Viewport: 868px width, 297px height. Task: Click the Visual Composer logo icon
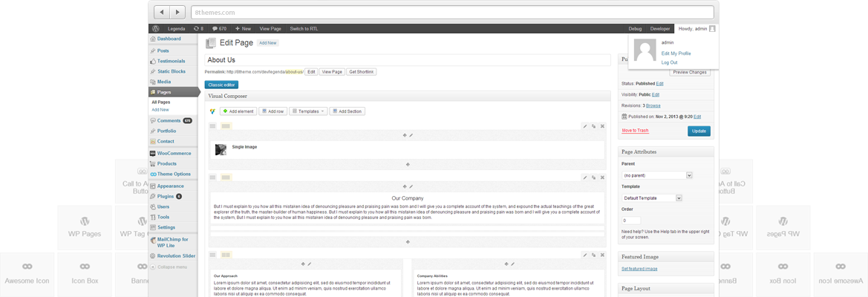212,111
